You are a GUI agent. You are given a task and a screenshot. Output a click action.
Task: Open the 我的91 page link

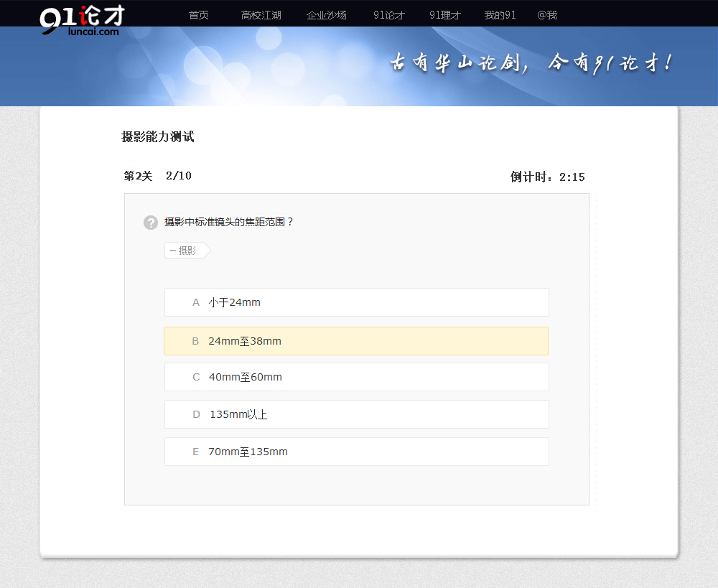500,15
